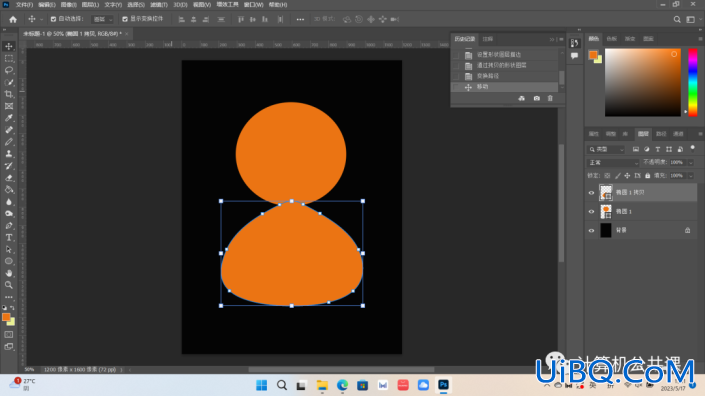The image size is (705, 396).
Task: Select the Brush tool
Action: point(9,142)
